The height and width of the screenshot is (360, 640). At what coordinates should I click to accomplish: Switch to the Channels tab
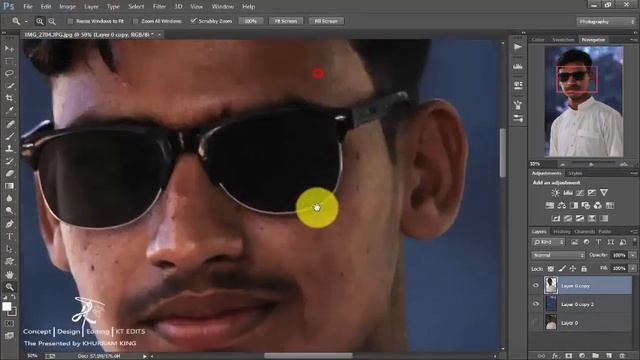[584, 231]
